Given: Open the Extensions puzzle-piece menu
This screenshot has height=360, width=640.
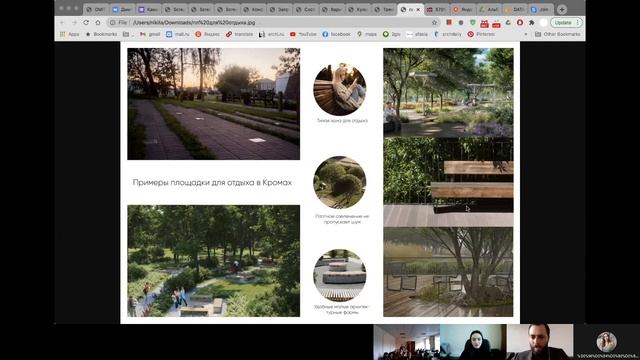Looking at the screenshot, I should click(531, 23).
